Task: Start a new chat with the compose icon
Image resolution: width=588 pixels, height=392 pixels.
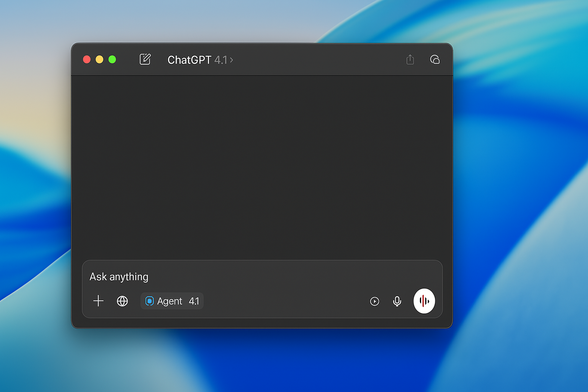Action: click(x=145, y=59)
